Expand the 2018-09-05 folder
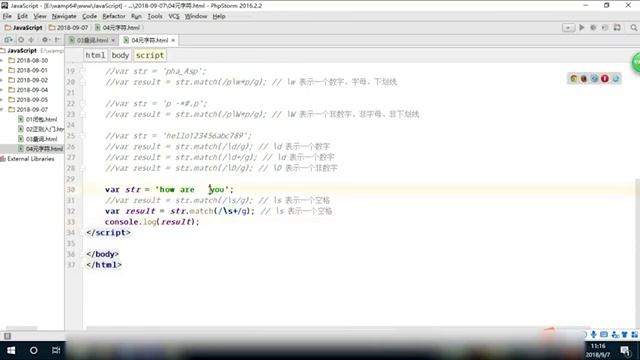This screenshot has height=360, width=640. [2, 100]
